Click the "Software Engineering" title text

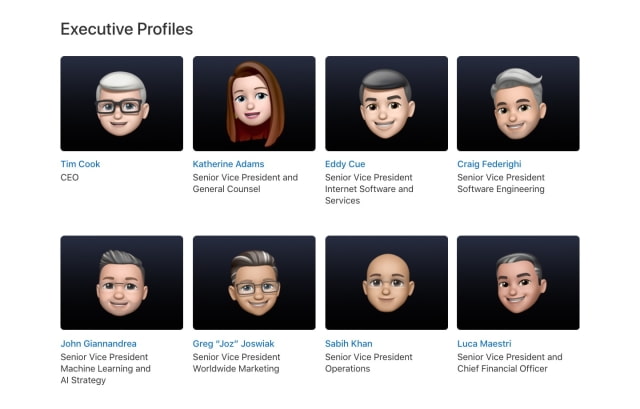point(501,189)
